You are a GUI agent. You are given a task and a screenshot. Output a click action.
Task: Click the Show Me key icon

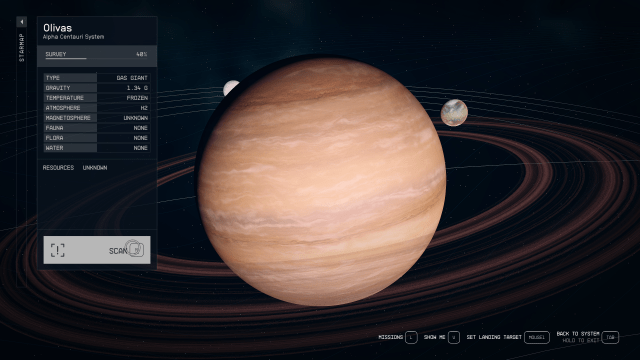point(454,337)
